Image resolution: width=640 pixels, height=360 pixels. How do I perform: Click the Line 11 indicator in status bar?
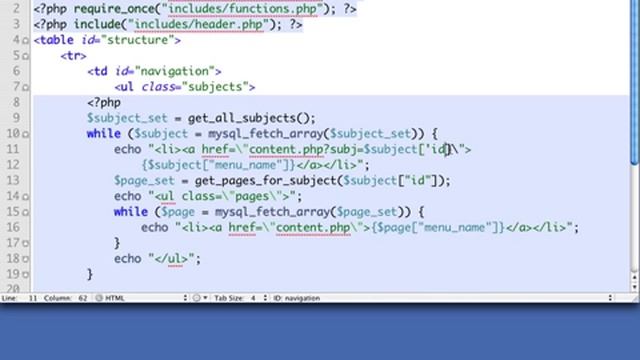tap(19, 298)
